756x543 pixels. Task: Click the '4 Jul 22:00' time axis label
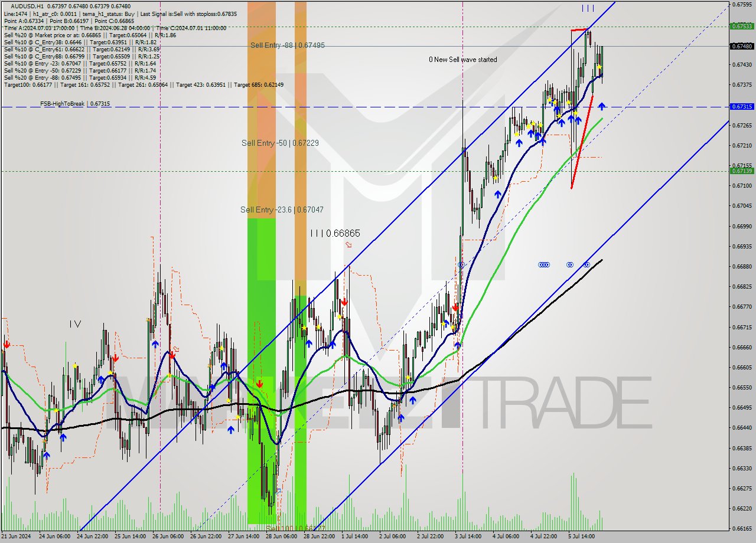point(545,537)
